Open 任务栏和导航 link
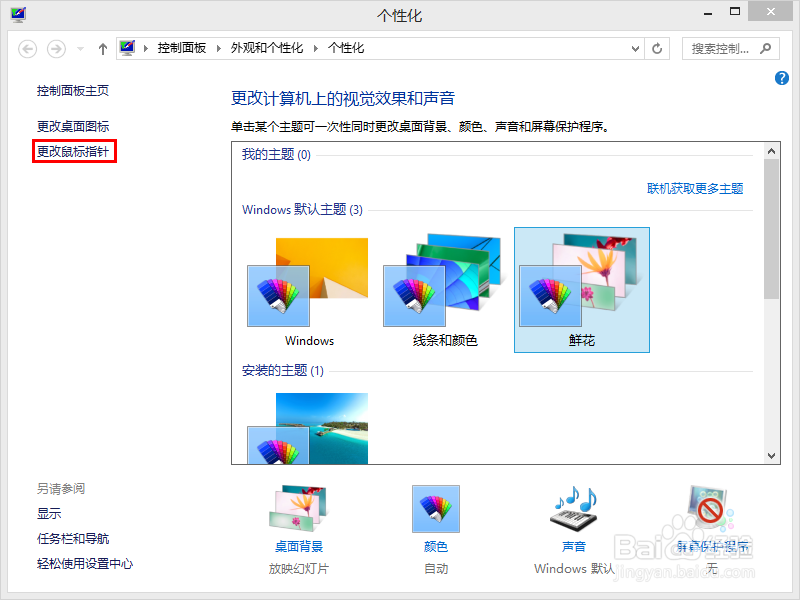Screen dimensions: 800x600 (x=73, y=539)
